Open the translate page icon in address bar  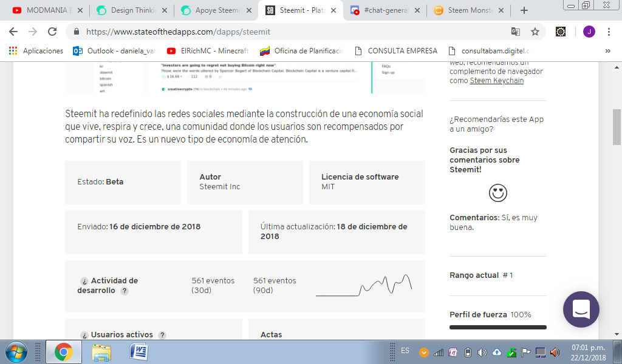point(515,32)
